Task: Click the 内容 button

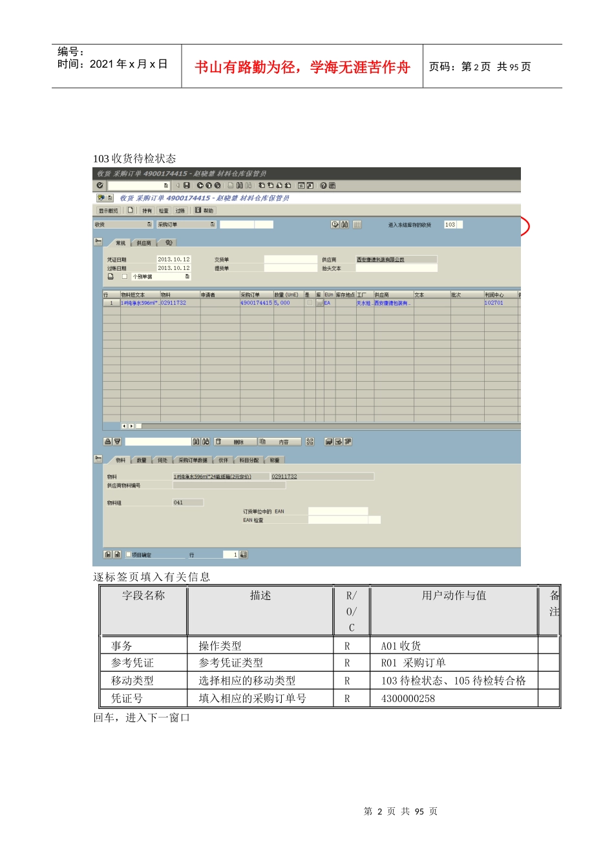Action: coord(280,442)
